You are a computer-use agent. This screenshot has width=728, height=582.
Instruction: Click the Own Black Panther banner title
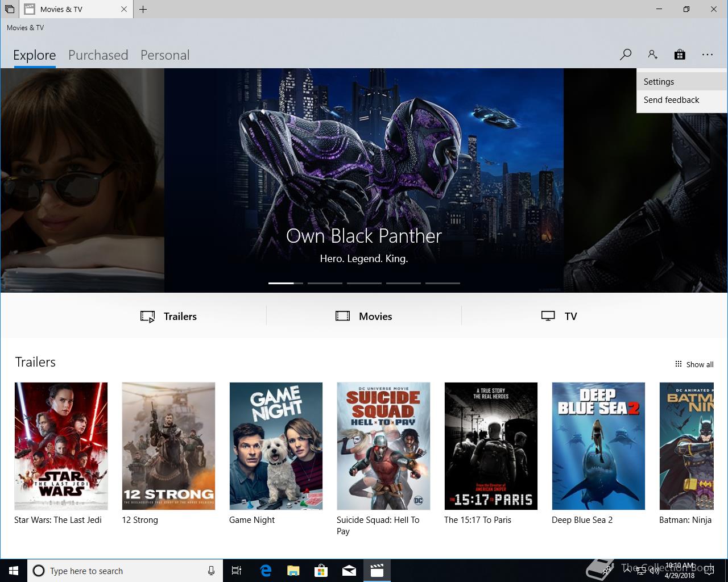[x=364, y=236]
